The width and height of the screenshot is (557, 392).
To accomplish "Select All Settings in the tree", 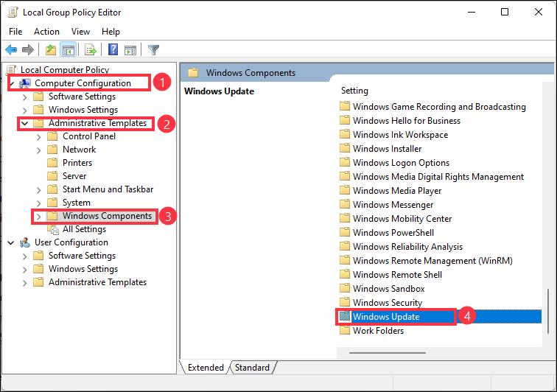I will [84, 229].
